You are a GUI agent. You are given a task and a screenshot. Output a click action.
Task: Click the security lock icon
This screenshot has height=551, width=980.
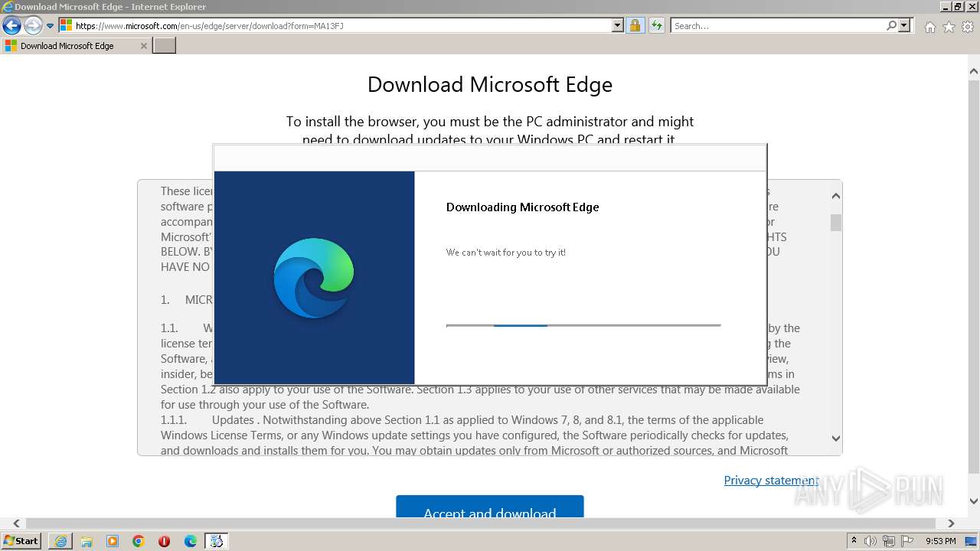coord(635,25)
